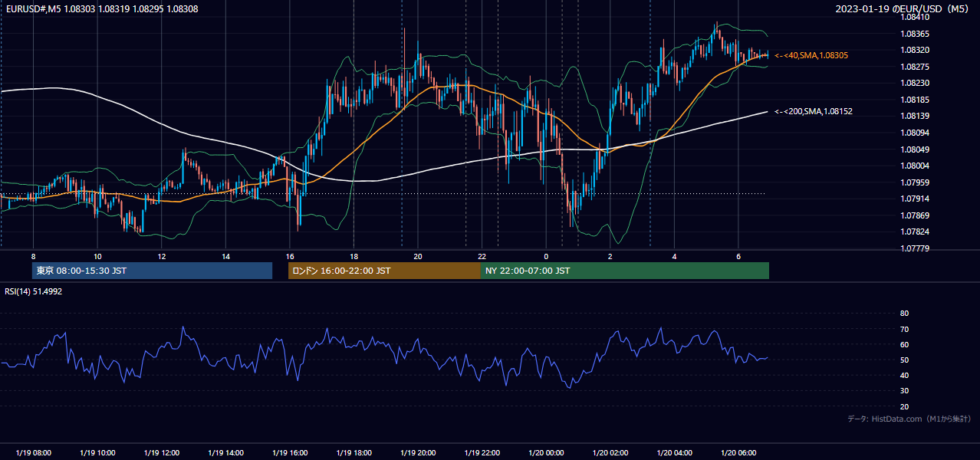Click RSI axis level 30

click(904, 391)
